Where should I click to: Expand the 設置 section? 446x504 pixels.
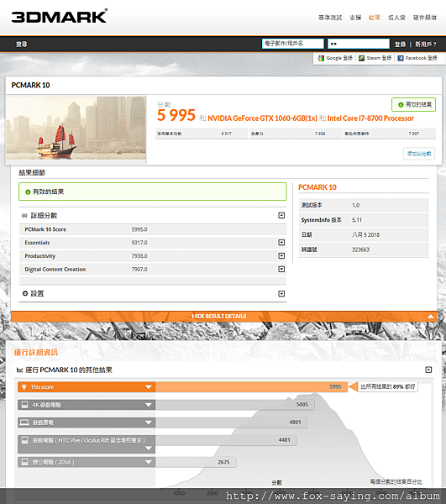(281, 293)
